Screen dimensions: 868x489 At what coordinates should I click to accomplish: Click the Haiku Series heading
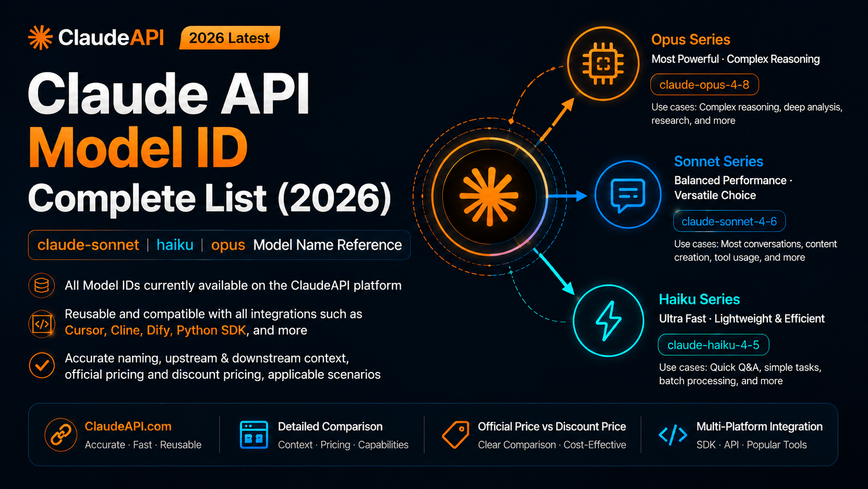[699, 299]
